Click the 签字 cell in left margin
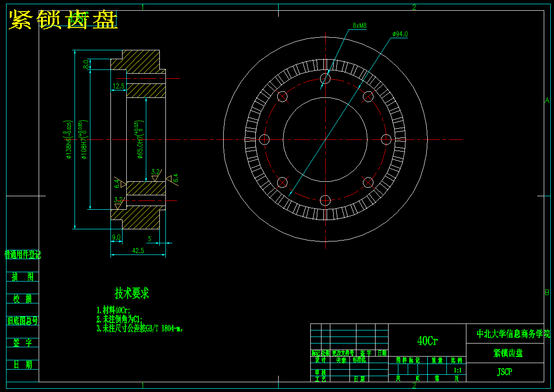554x392 pixels. point(23,343)
